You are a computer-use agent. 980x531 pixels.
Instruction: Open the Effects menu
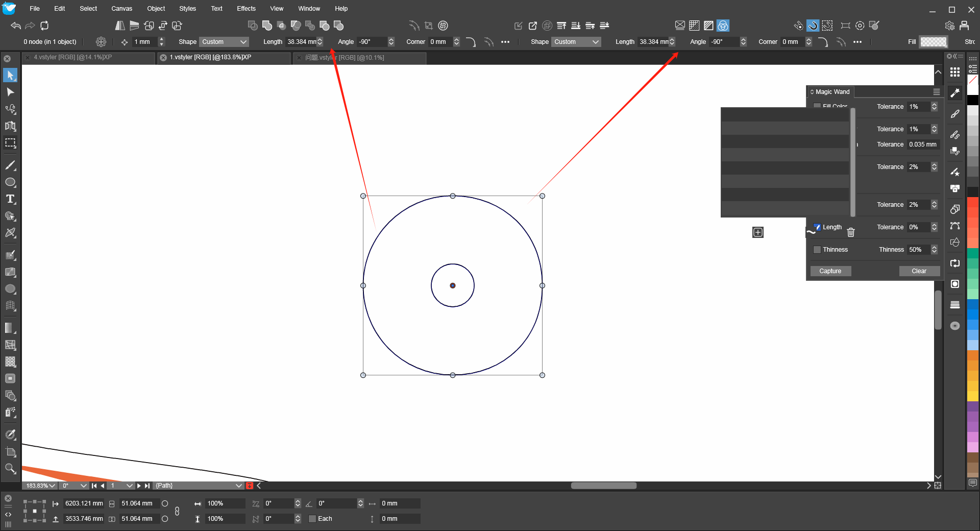(246, 9)
